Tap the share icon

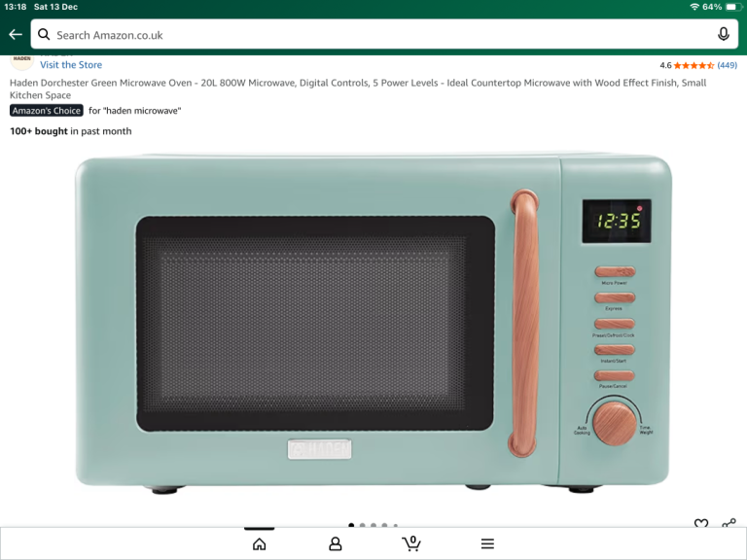[729, 523]
